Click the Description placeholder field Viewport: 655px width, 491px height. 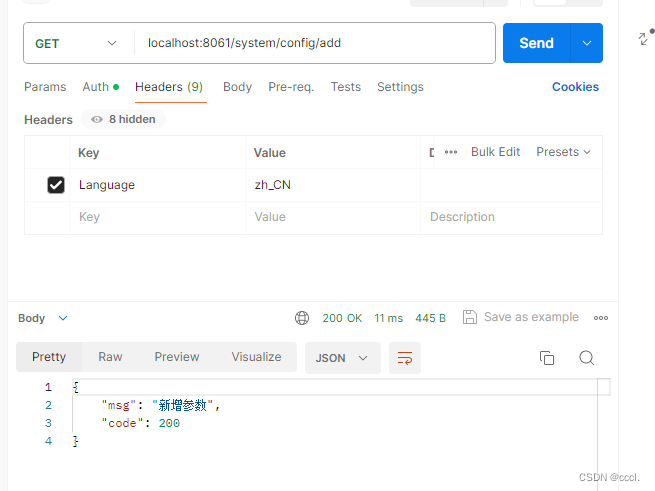pyautogui.click(x=511, y=217)
